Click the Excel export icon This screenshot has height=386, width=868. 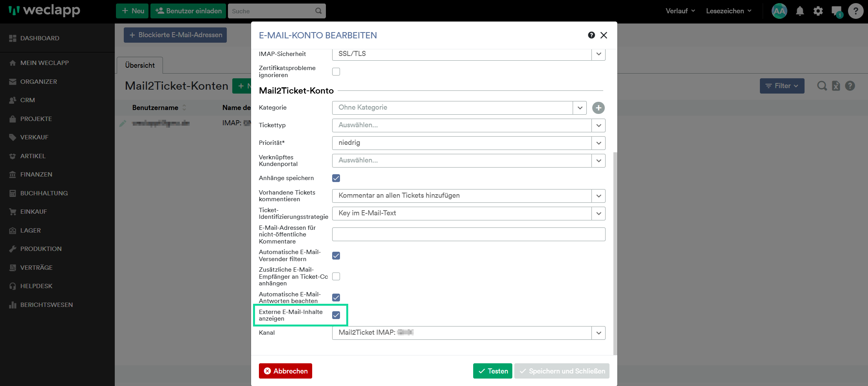point(836,86)
